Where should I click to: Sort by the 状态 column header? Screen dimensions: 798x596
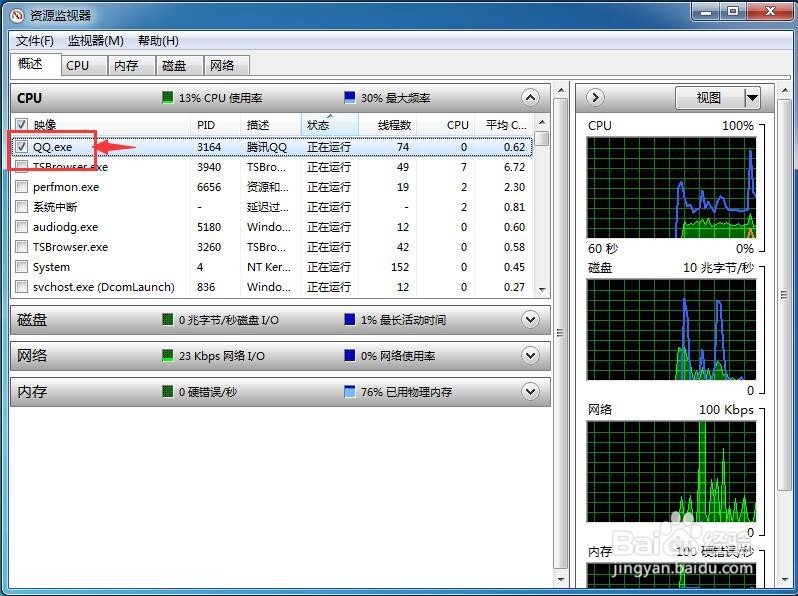point(330,125)
